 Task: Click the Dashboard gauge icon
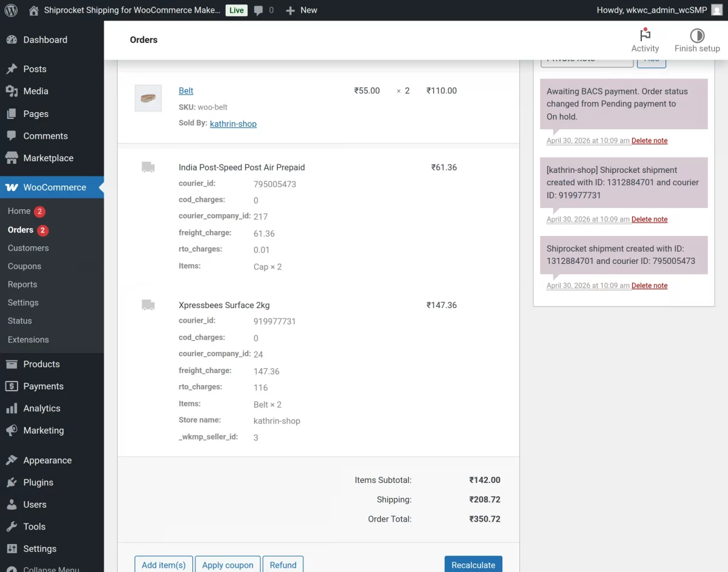[x=12, y=40]
